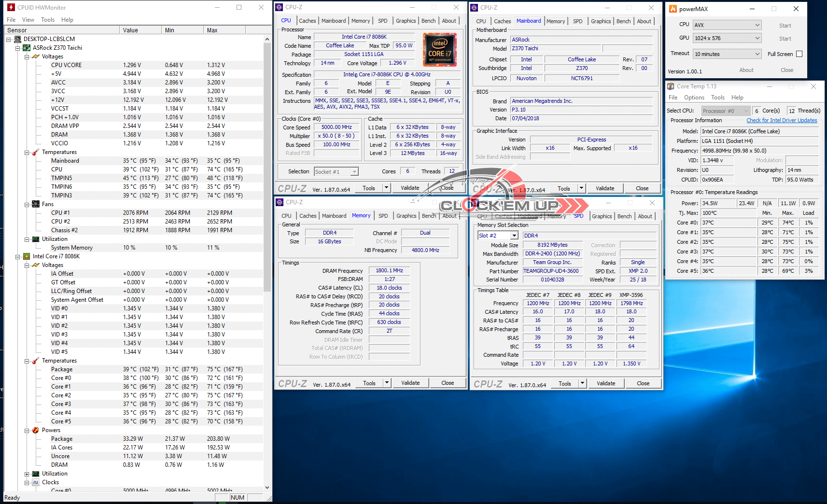This screenshot has height=504, width=827.
Task: Open the Timeout 10 minutes dropdown
Action: point(727,54)
